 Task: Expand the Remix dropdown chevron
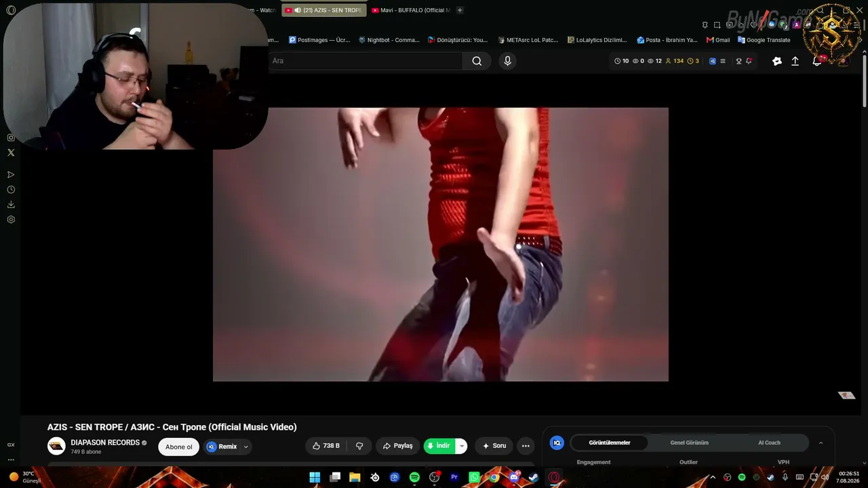point(245,447)
